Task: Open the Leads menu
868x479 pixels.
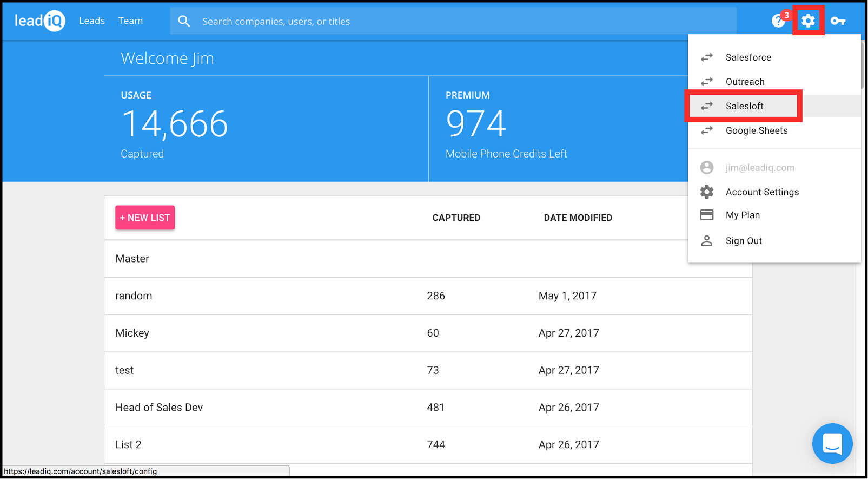Action: (92, 21)
